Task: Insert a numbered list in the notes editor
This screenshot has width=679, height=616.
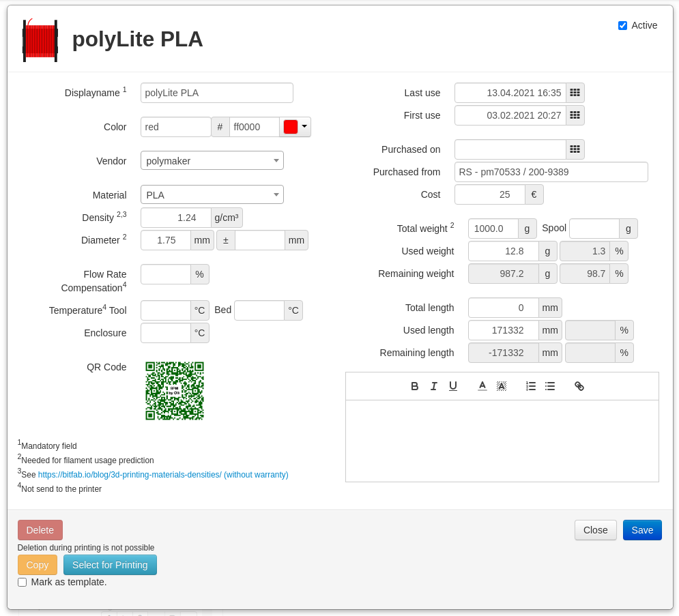Action: coord(531,386)
